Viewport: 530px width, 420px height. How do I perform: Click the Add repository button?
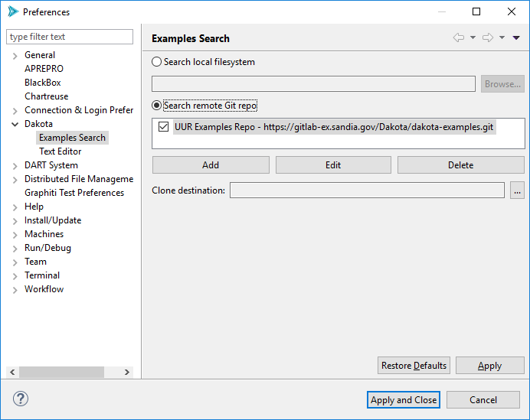click(211, 164)
